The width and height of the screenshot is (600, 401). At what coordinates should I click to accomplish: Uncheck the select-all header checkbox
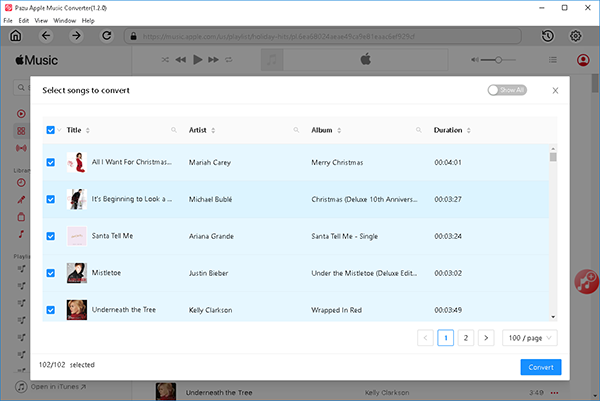click(x=51, y=130)
